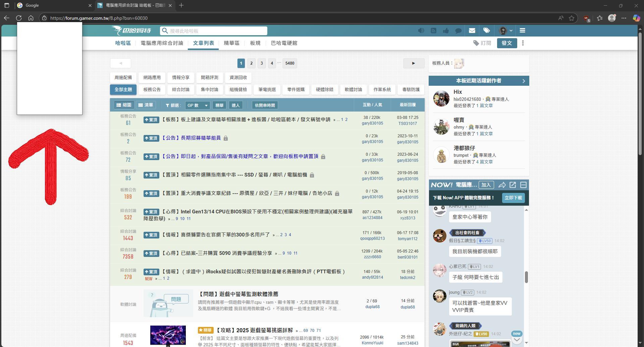Switch to thumbnail 縮圖 view mode
The image size is (644, 347).
[124, 105]
